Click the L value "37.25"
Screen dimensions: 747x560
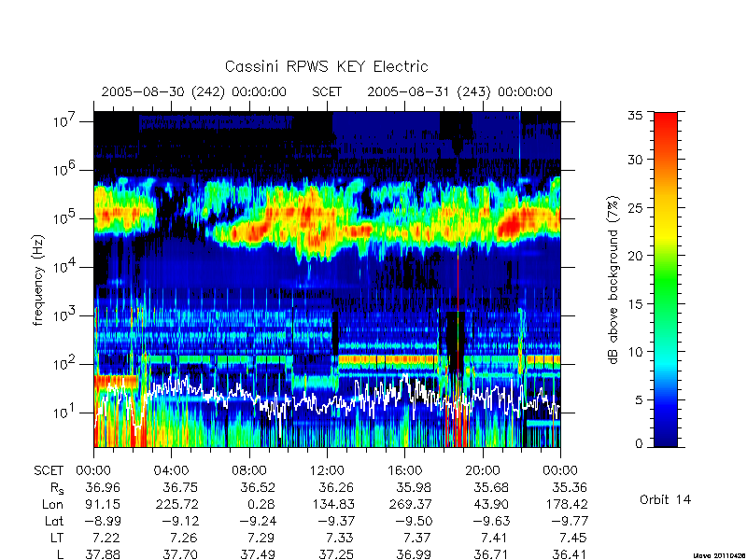click(336, 554)
